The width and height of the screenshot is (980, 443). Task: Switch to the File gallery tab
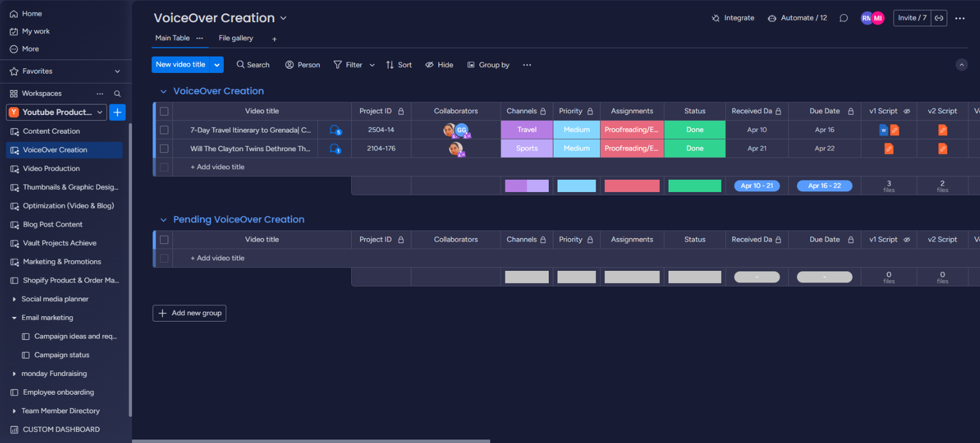pyautogui.click(x=236, y=38)
